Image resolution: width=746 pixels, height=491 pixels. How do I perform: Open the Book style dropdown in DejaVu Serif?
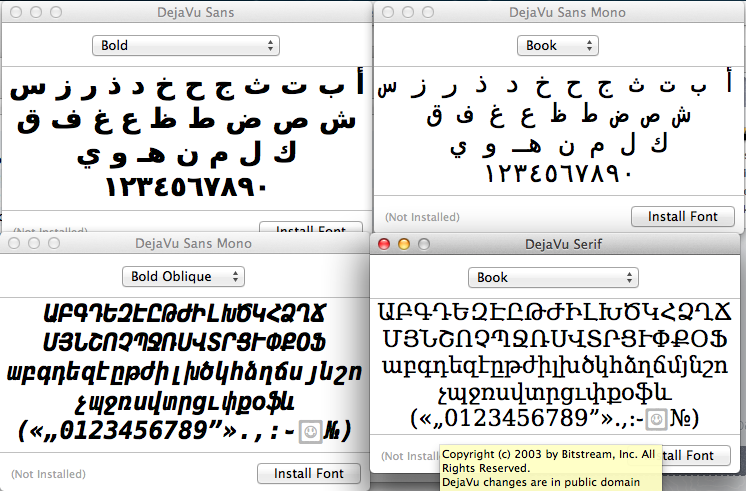click(553, 277)
